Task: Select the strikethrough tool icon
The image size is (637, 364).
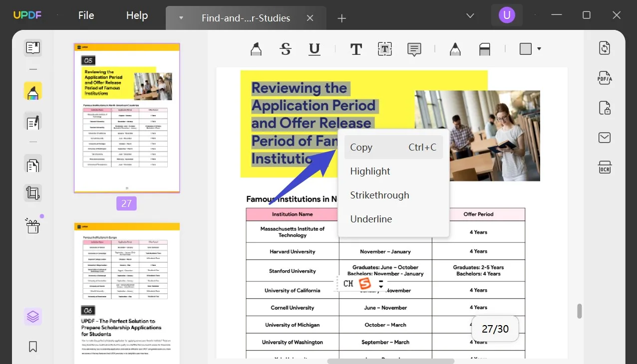Action: tap(286, 49)
